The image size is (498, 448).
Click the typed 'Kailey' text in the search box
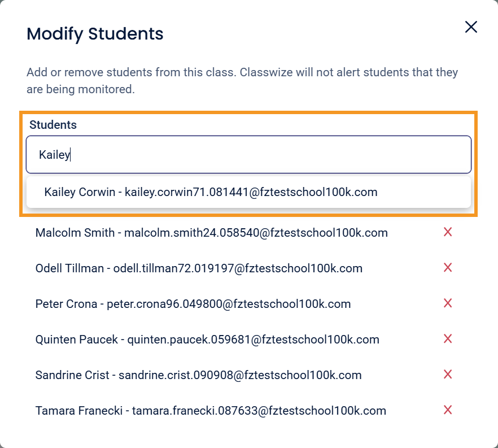tap(54, 155)
